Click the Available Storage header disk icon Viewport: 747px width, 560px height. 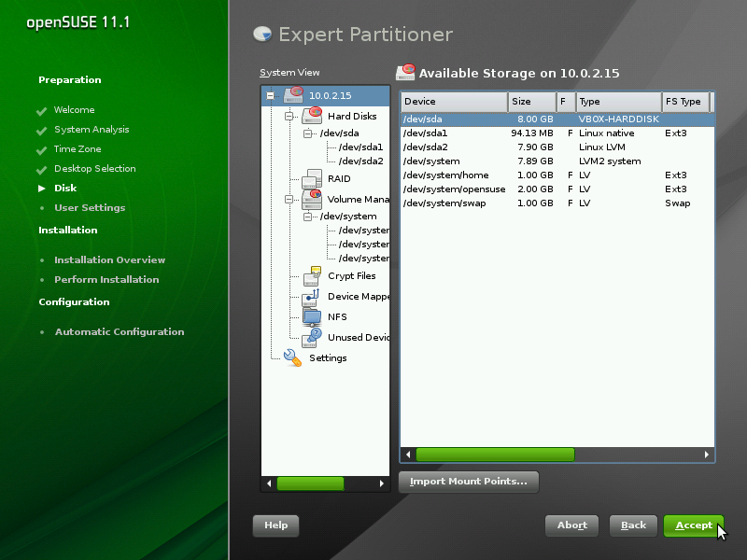(x=405, y=73)
